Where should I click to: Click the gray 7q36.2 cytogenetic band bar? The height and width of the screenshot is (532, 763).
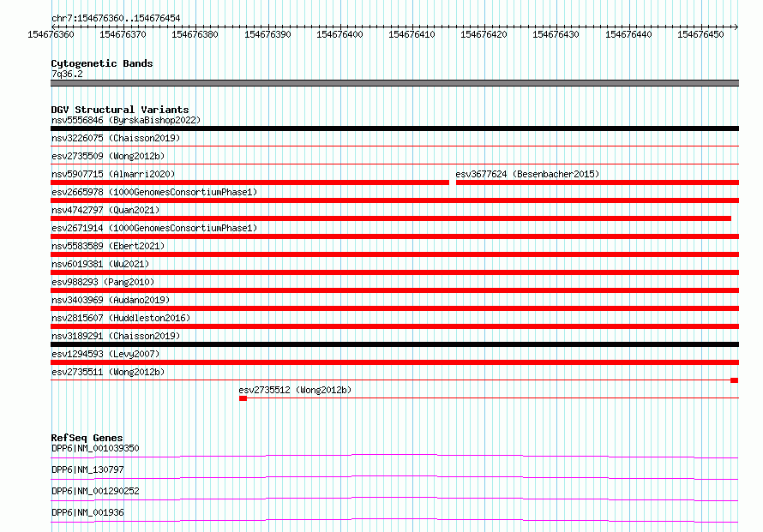(x=394, y=83)
